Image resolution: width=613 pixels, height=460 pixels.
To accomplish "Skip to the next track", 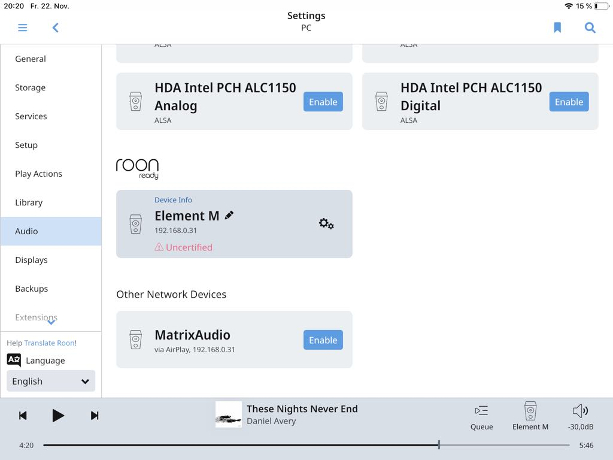I will (94, 415).
